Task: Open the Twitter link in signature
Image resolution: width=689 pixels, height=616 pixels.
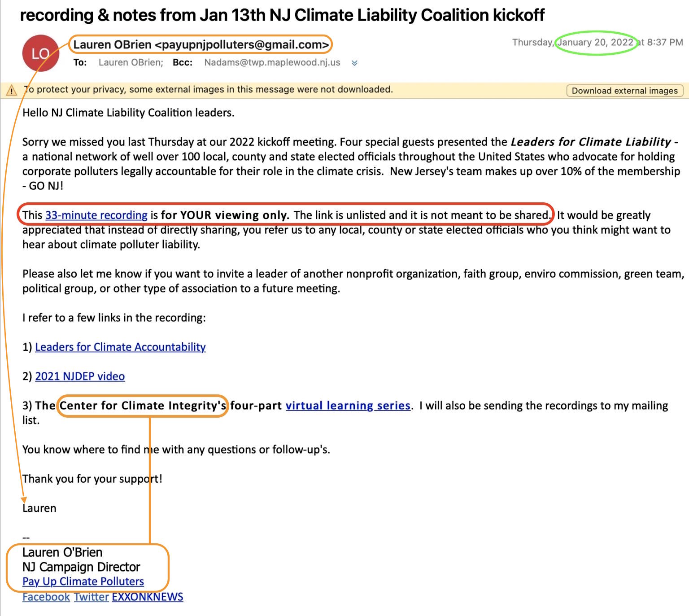Action: tap(92, 597)
